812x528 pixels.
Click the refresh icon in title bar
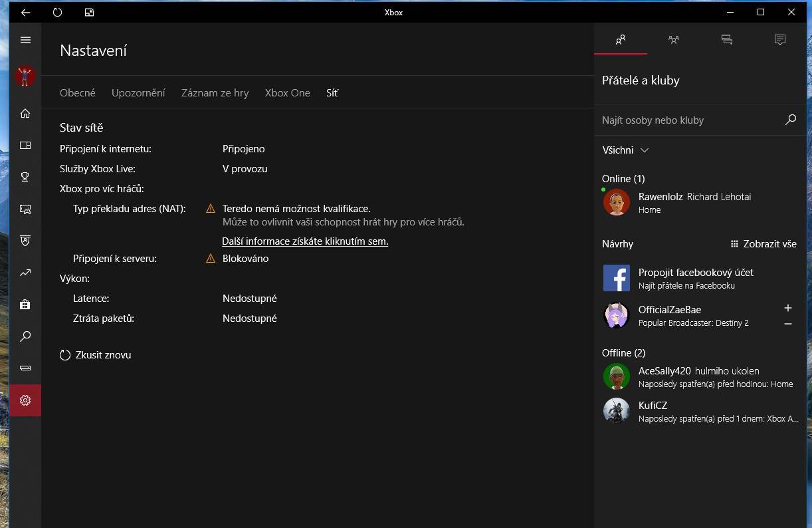click(x=57, y=12)
